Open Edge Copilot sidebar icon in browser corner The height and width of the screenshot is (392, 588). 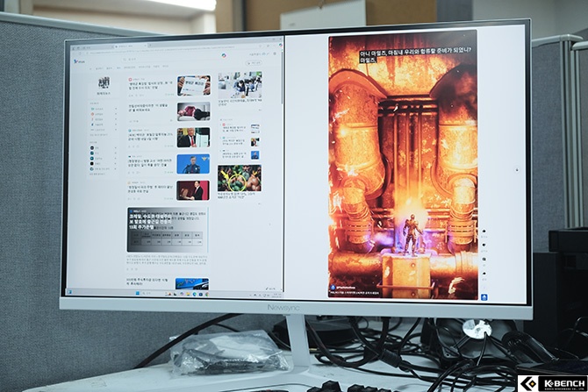pyautogui.click(x=280, y=45)
